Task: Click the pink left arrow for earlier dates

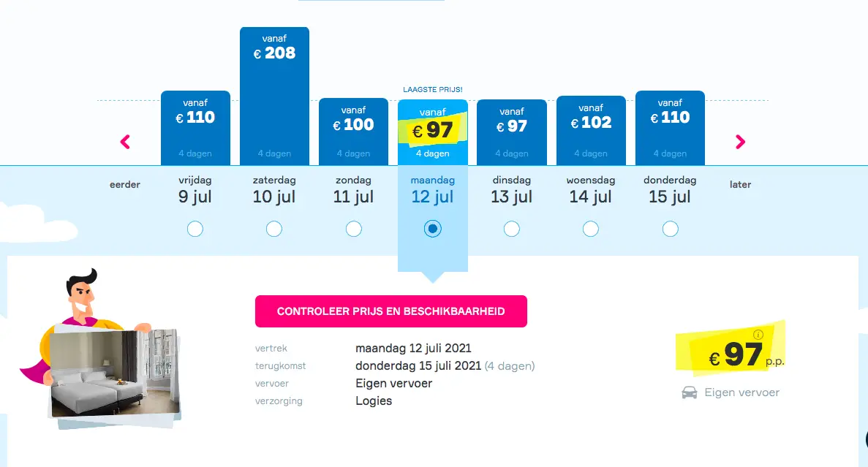Action: pos(125,143)
